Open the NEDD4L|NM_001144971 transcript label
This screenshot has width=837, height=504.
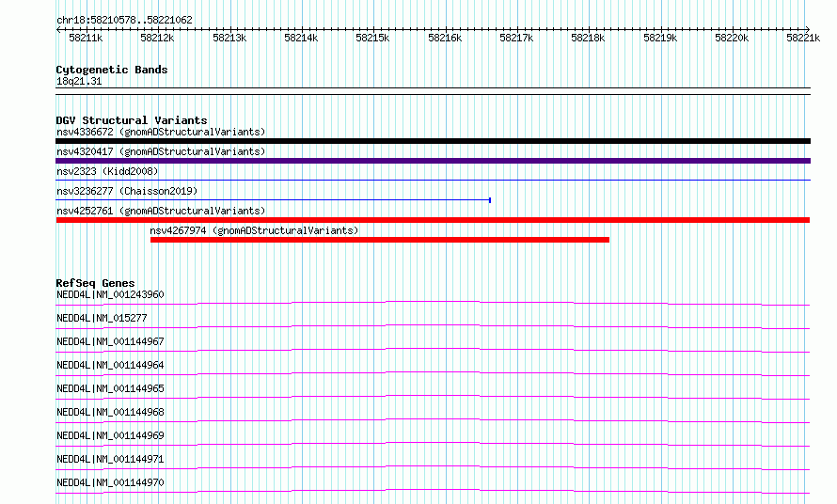coord(110,459)
